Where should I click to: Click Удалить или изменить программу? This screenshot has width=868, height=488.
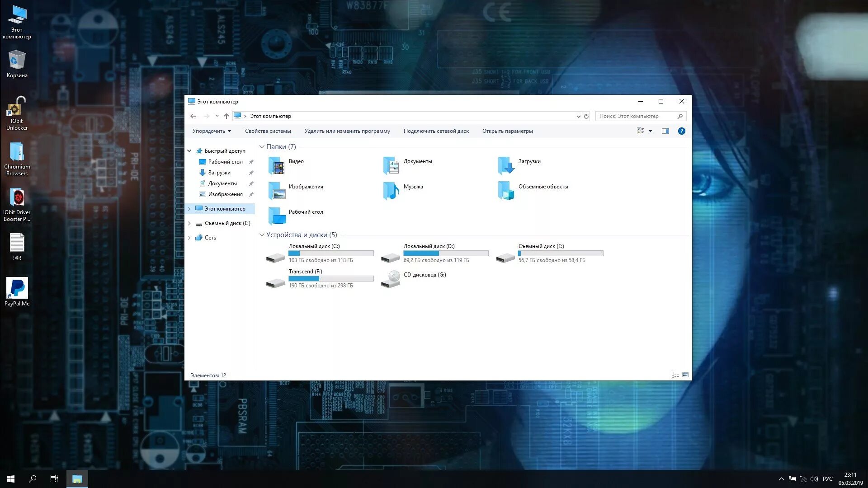(347, 131)
